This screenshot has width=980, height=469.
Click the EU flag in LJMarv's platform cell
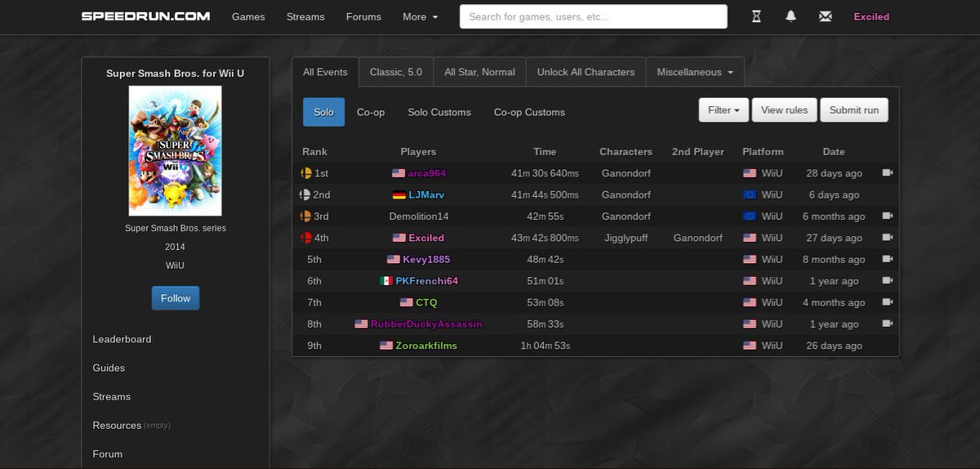click(x=750, y=195)
